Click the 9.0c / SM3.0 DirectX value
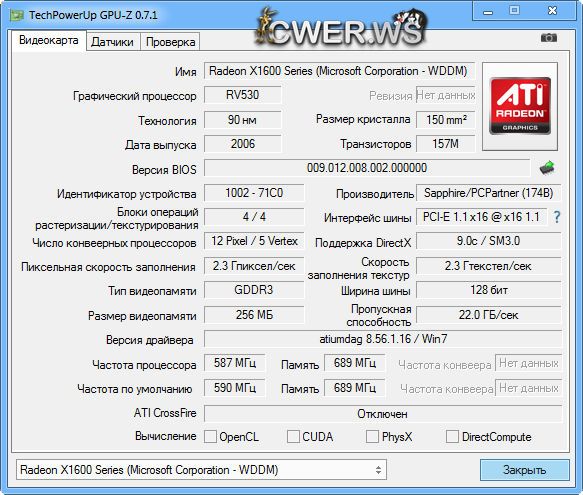This screenshot has width=583, height=495. 489,241
